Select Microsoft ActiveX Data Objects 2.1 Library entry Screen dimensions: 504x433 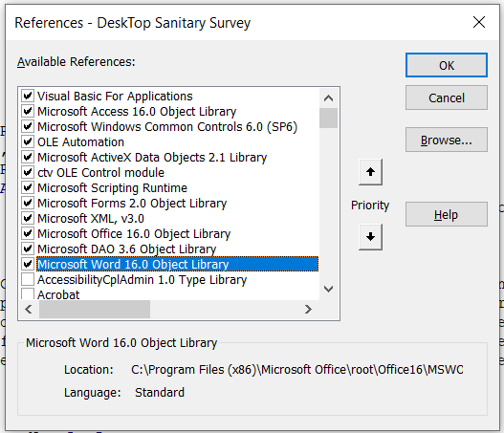coord(152,158)
